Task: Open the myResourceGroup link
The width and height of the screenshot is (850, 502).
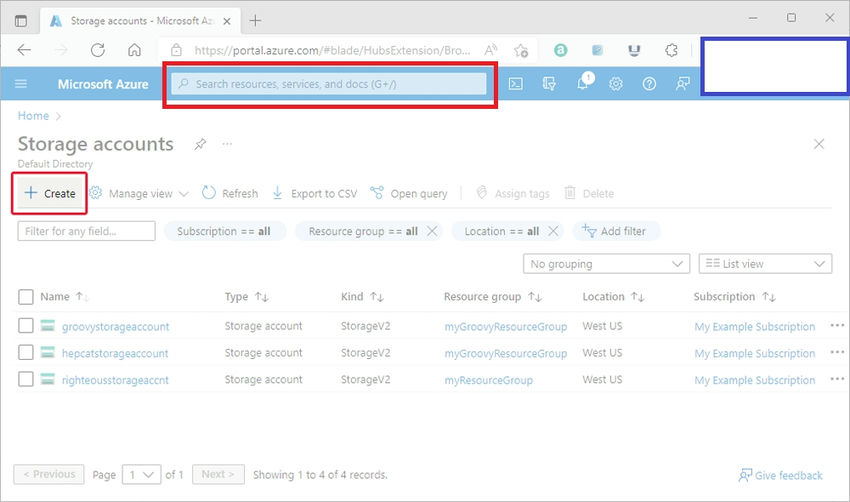Action: pos(488,380)
